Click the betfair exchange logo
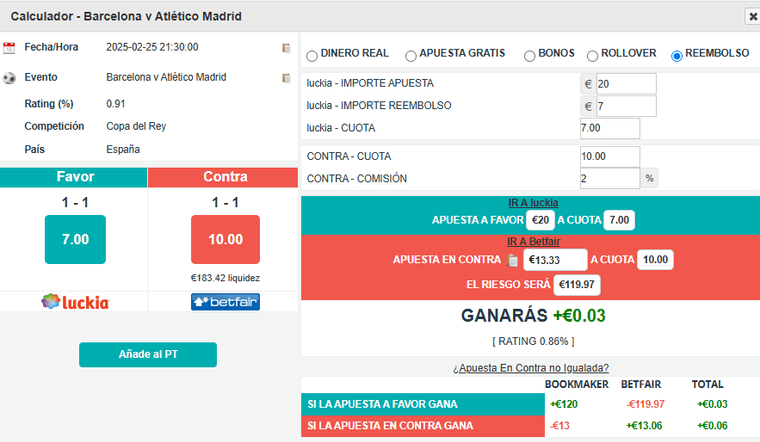 (x=225, y=301)
